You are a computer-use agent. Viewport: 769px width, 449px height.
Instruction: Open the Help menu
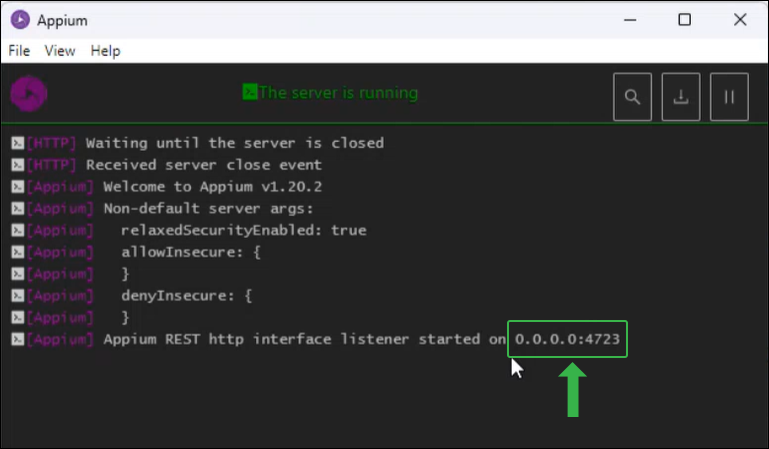click(105, 50)
